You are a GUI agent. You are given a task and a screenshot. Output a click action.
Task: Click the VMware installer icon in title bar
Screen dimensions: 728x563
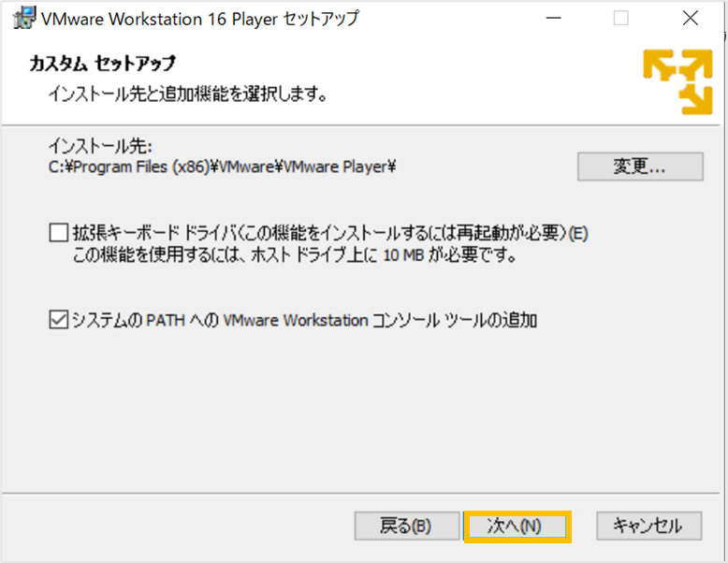point(24,19)
